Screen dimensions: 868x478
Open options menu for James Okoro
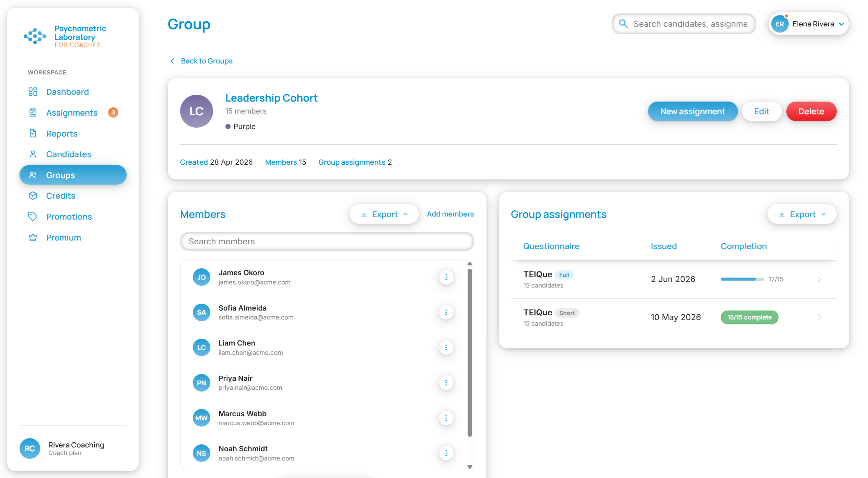tap(446, 277)
